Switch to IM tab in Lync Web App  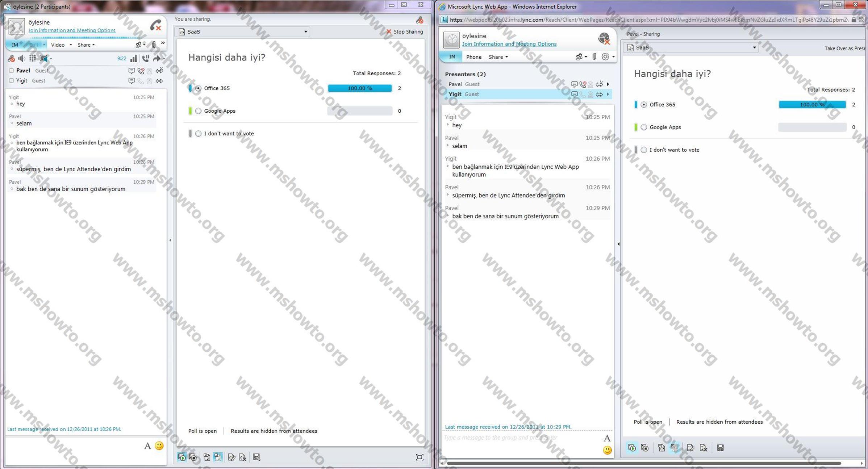click(x=452, y=57)
